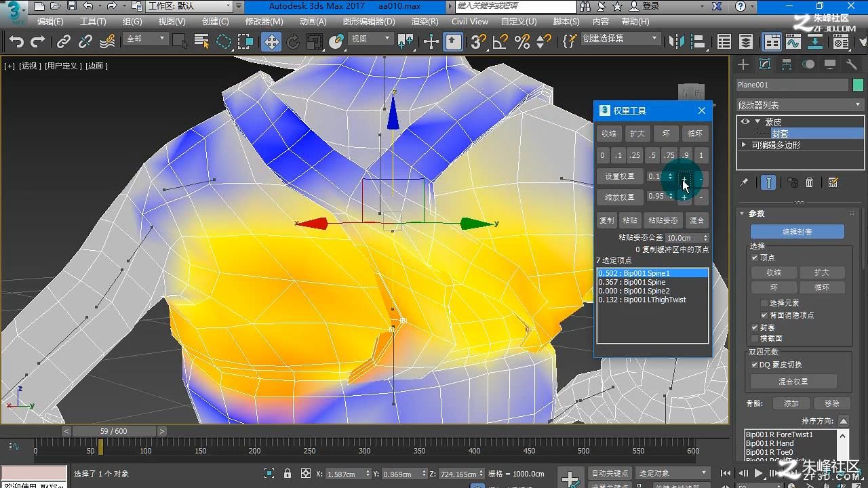Toggle Show End Result icon in stack
The height and width of the screenshot is (488, 868).
click(x=768, y=182)
